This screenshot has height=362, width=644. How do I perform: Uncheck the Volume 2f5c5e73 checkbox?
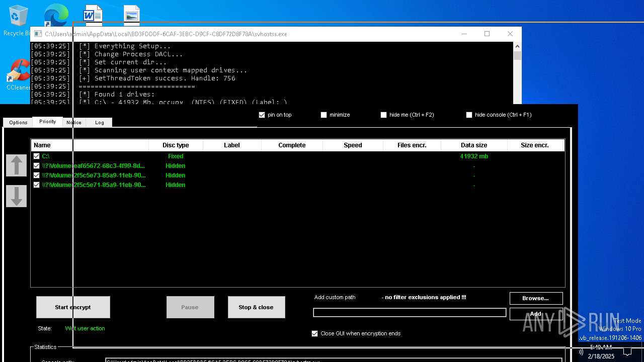36,175
